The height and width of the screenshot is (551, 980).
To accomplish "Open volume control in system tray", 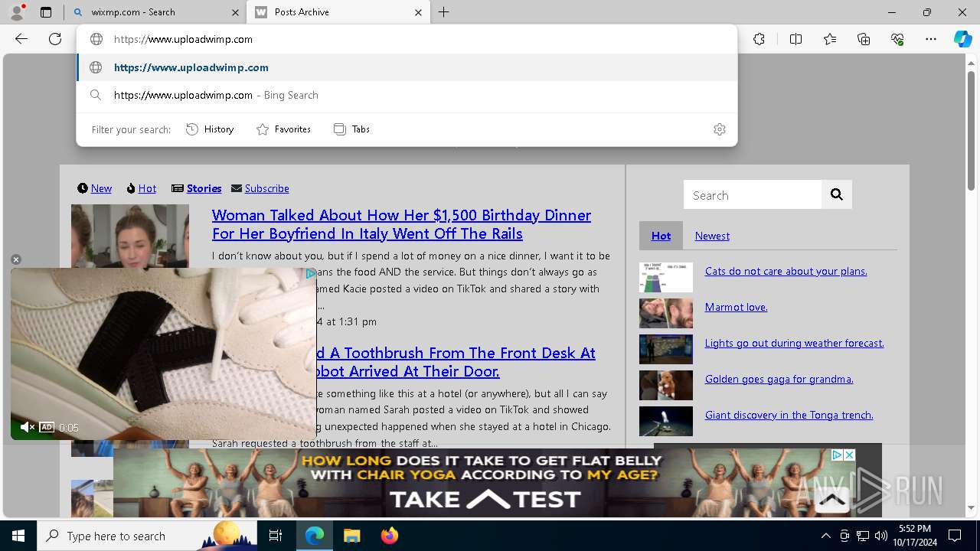I will point(880,536).
